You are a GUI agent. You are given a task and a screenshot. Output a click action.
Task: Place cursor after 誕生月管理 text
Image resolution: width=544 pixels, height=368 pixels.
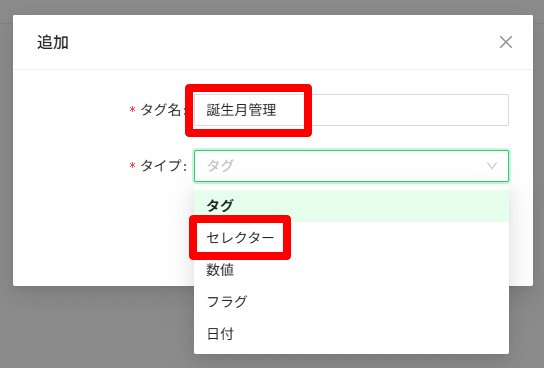point(278,110)
